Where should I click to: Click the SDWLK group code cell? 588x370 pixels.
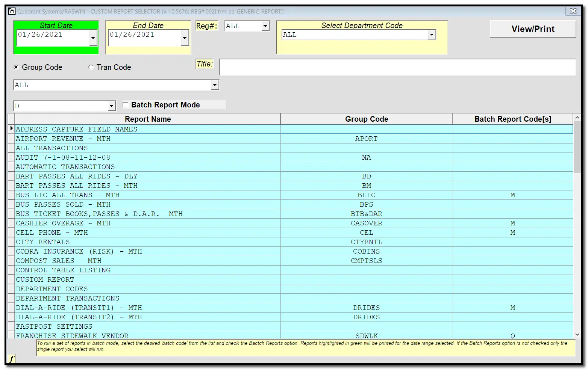pyautogui.click(x=367, y=335)
